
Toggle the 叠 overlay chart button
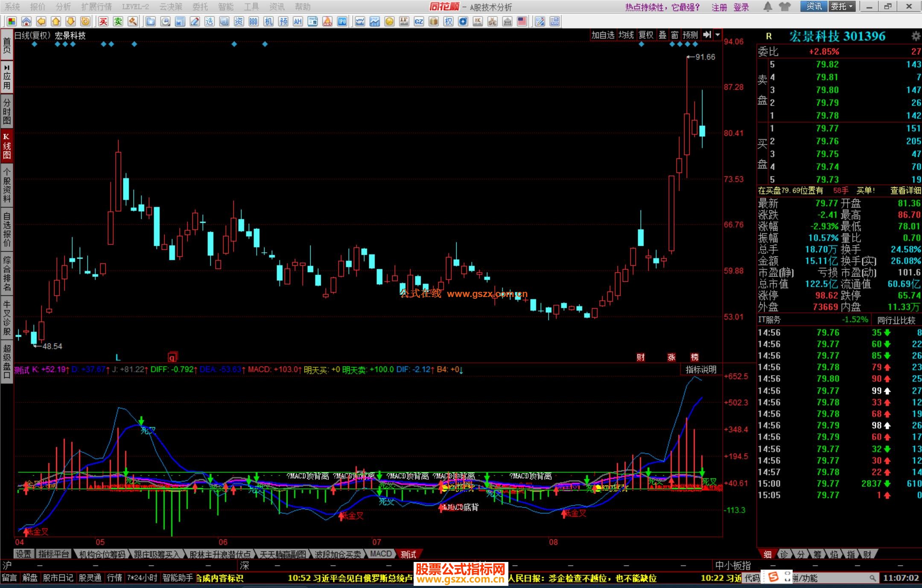click(x=662, y=35)
